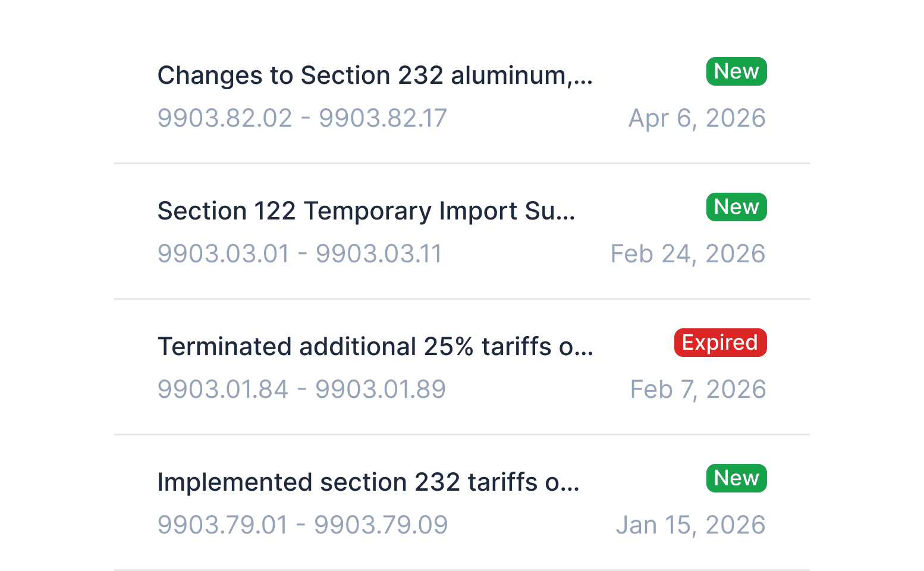Open the 'Section 122 Temporary Import Su...' entry
This screenshot has height=571, width=924.
(x=366, y=211)
